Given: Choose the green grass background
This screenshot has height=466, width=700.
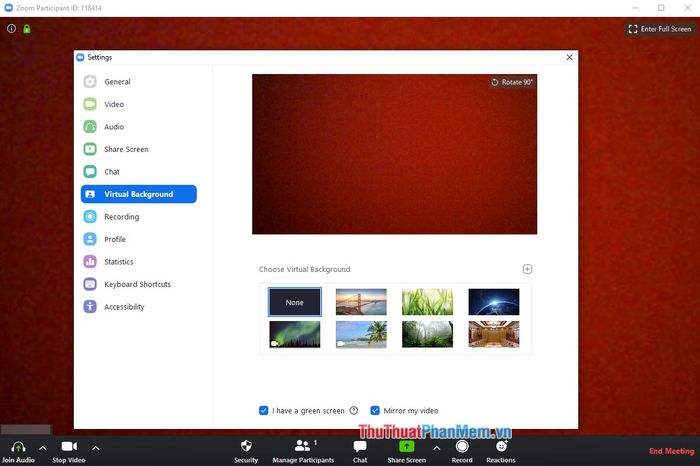Looking at the screenshot, I should [427, 302].
